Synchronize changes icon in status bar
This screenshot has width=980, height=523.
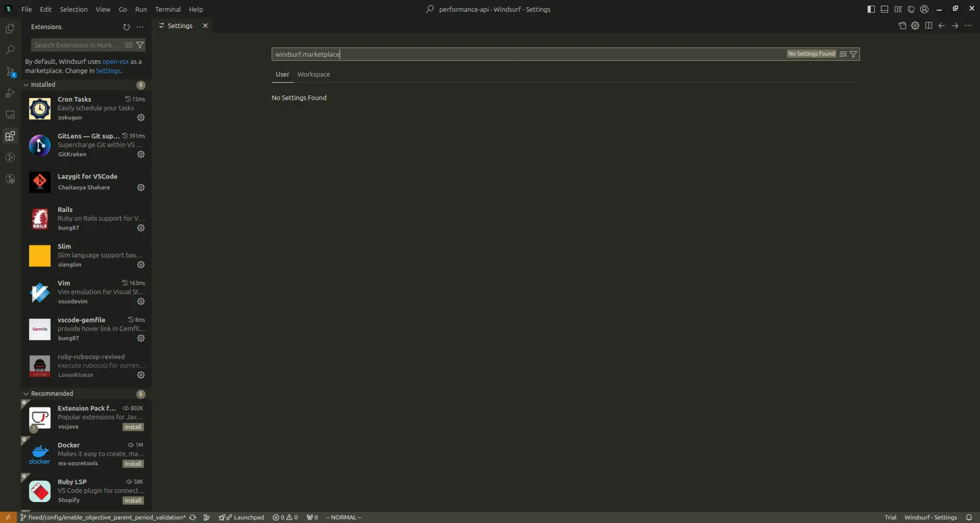(x=192, y=517)
